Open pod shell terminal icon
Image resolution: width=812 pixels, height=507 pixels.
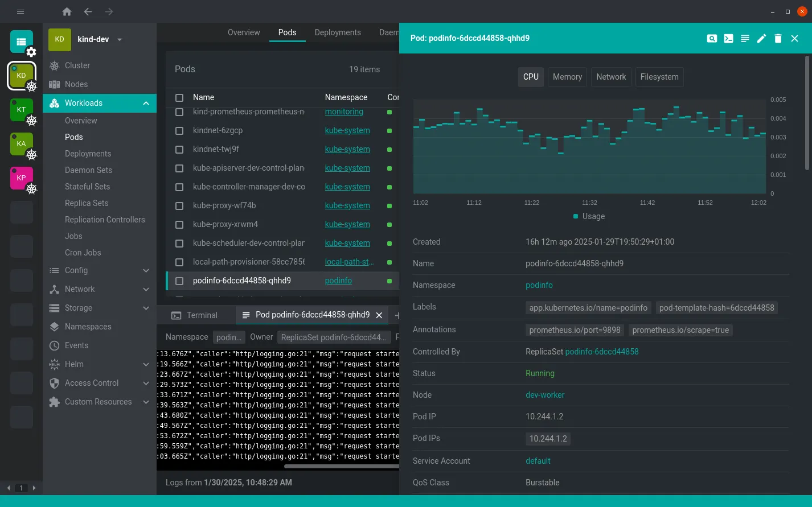point(728,38)
